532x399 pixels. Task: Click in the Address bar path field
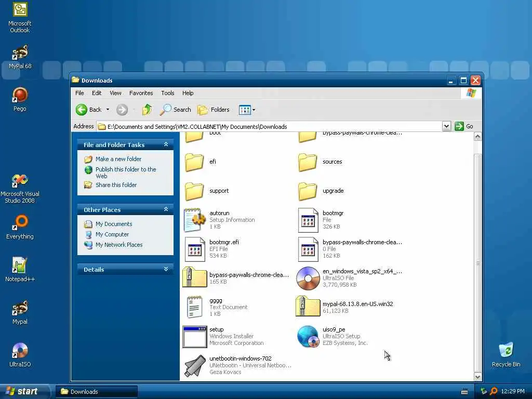pyautogui.click(x=270, y=127)
